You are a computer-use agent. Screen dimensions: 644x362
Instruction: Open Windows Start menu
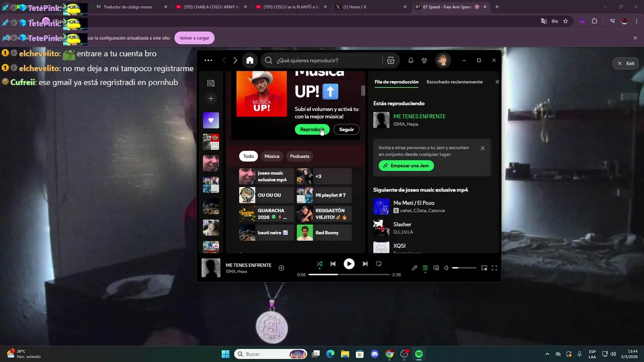(x=225, y=354)
